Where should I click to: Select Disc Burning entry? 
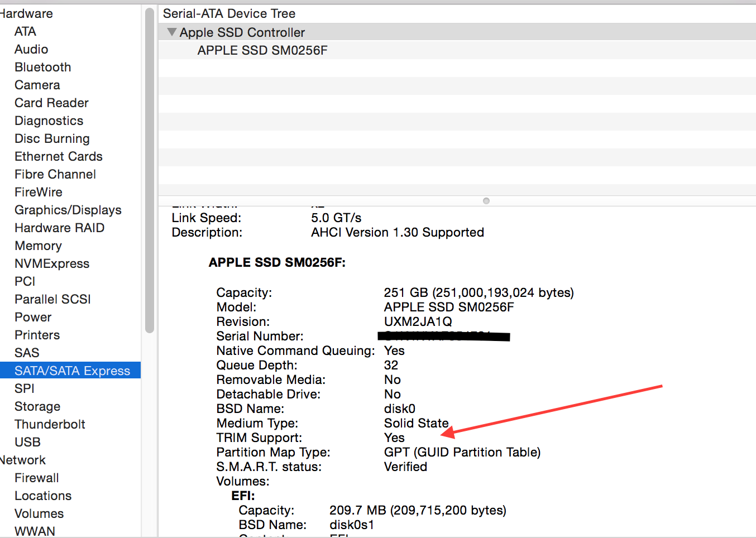point(52,138)
